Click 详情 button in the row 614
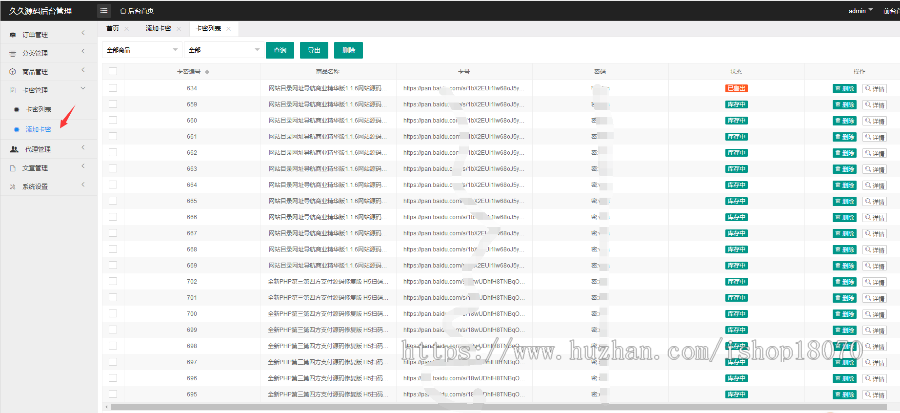The width and height of the screenshot is (900, 413). (875, 88)
